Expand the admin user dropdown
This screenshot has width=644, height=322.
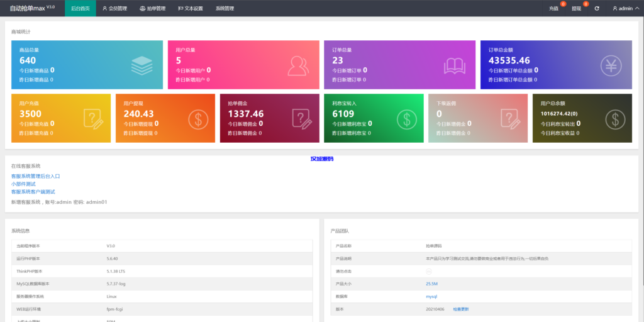click(625, 8)
